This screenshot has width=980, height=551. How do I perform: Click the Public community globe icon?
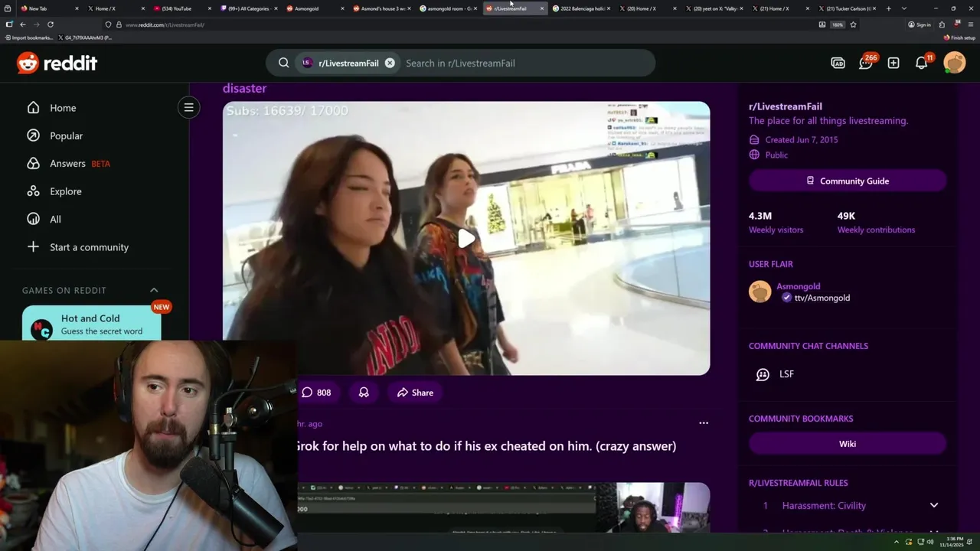[754, 155]
